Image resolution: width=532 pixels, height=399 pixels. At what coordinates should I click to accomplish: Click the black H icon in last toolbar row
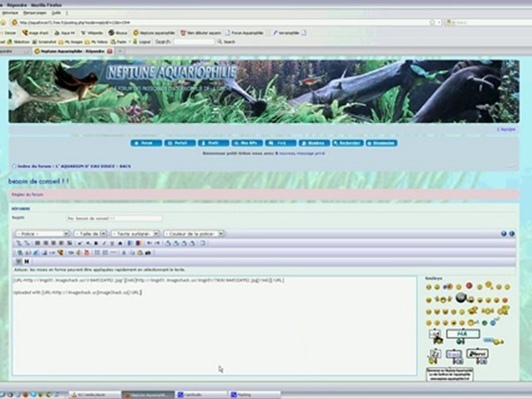click(27, 261)
